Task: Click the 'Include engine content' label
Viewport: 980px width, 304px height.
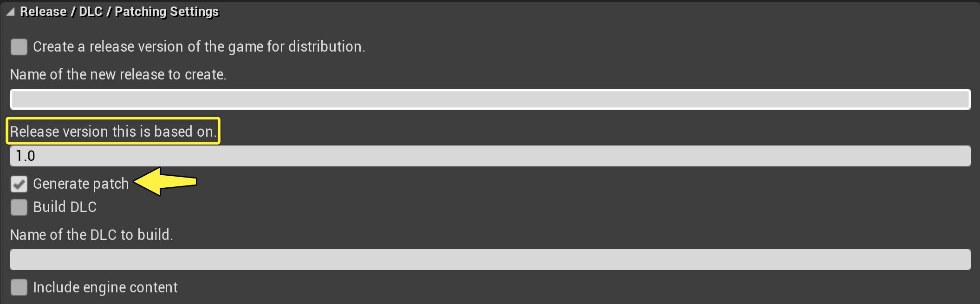Action: pyautogui.click(x=105, y=287)
